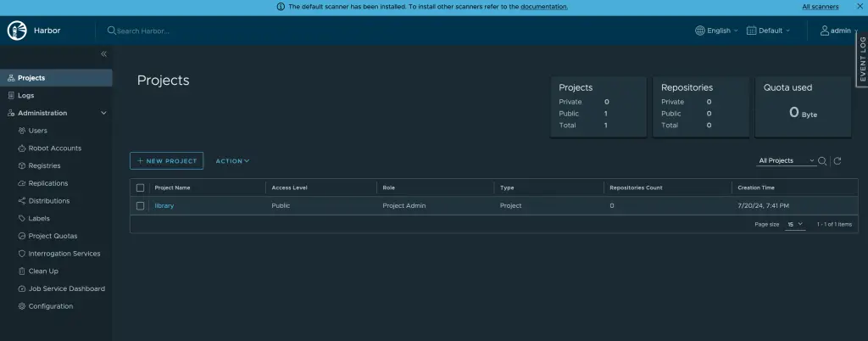Click the Replications cloud icon
This screenshot has height=341, width=868.
[22, 183]
